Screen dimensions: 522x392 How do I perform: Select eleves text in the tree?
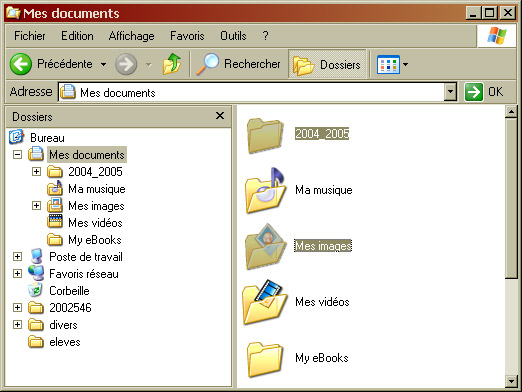point(65,342)
